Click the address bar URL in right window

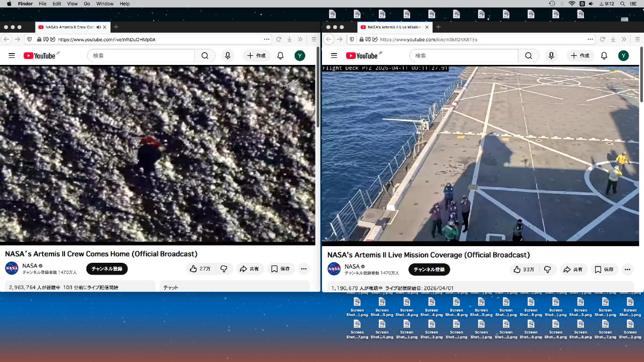coord(429,39)
